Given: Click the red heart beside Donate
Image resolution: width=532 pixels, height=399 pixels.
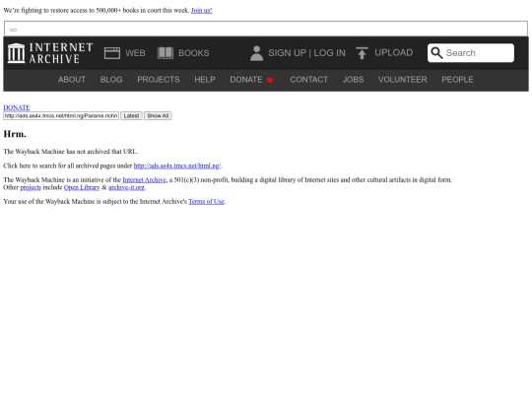Looking at the screenshot, I should click(270, 80).
